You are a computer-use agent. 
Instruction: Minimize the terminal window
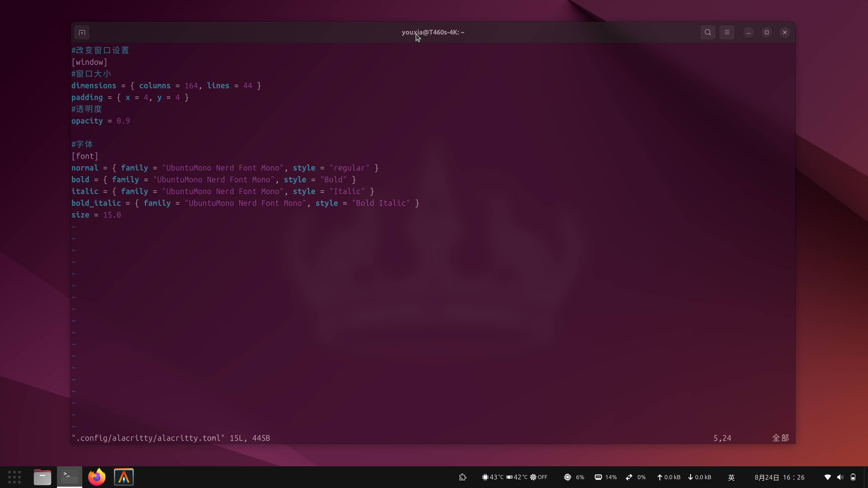749,32
